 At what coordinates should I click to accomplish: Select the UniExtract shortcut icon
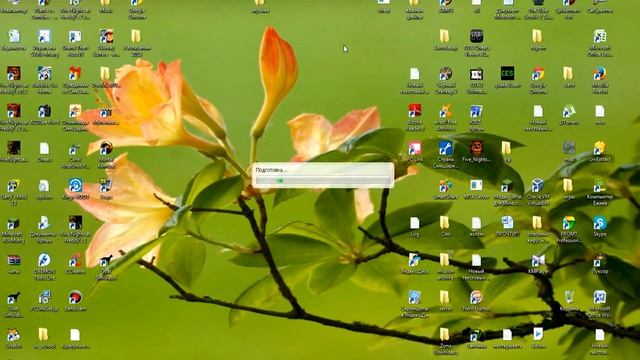click(x=599, y=148)
